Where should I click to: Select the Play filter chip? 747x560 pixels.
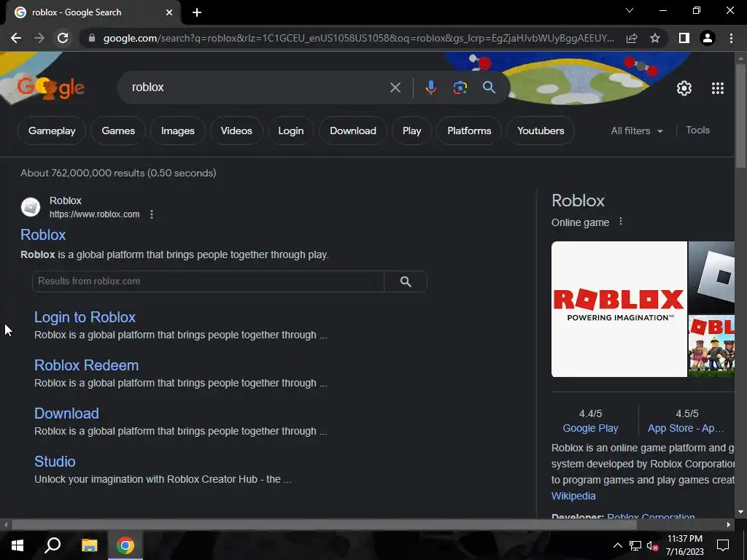coord(411,131)
